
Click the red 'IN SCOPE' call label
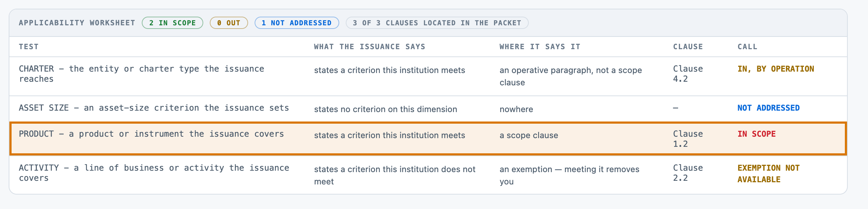pyautogui.click(x=757, y=134)
